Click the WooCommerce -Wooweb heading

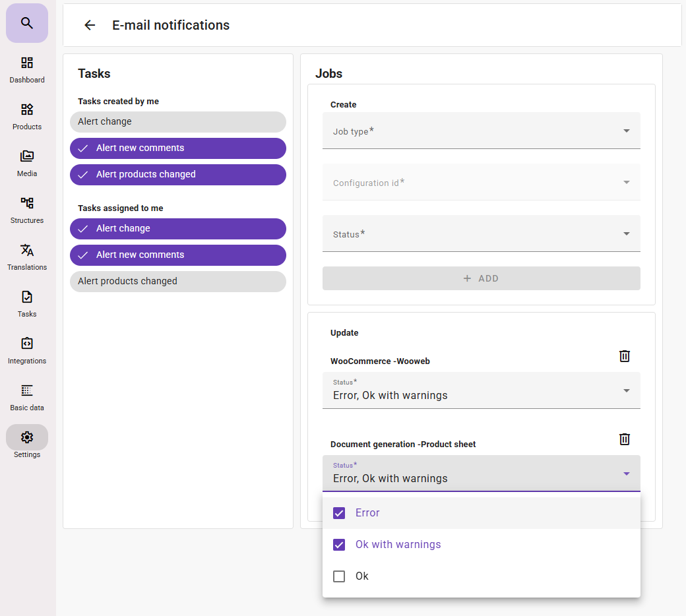coord(380,361)
